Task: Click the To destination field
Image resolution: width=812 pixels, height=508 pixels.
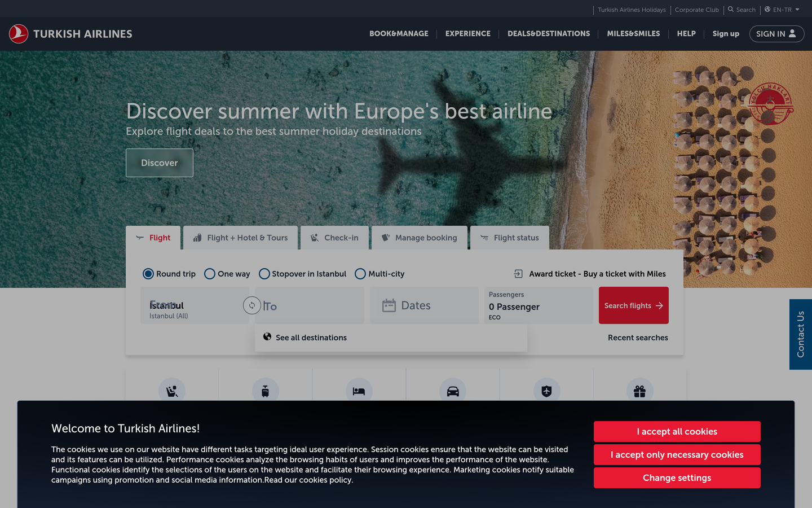Action: pos(310,305)
